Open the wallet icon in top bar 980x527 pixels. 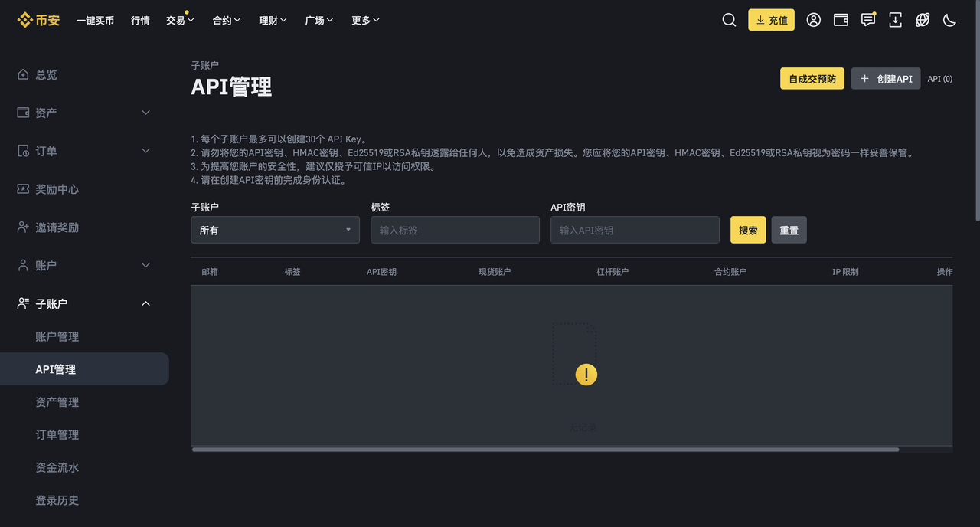[841, 20]
